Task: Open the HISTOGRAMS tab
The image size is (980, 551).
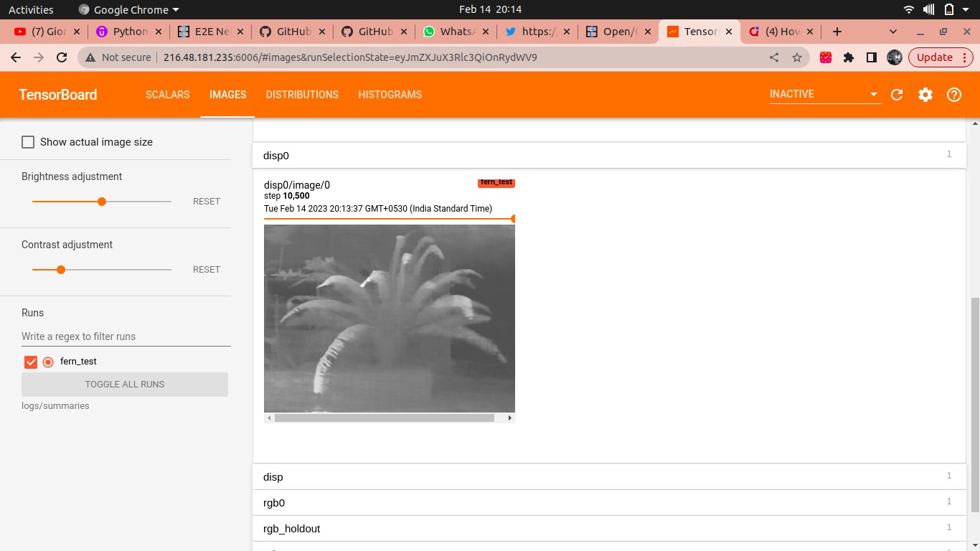Action: (x=390, y=94)
